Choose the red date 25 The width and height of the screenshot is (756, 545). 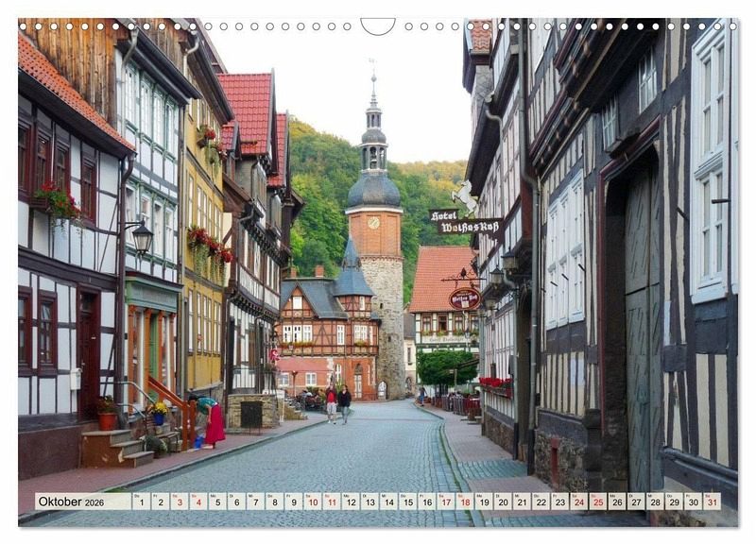pyautogui.click(x=598, y=502)
